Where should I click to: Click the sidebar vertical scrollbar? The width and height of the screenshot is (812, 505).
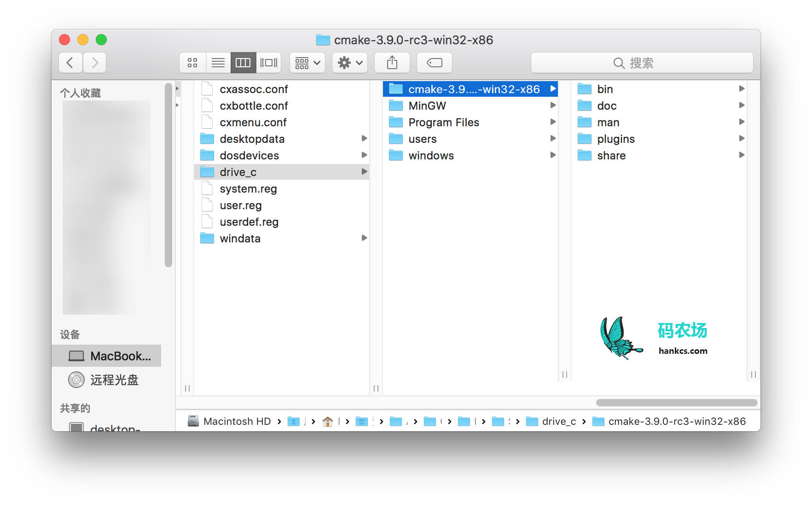click(x=168, y=175)
